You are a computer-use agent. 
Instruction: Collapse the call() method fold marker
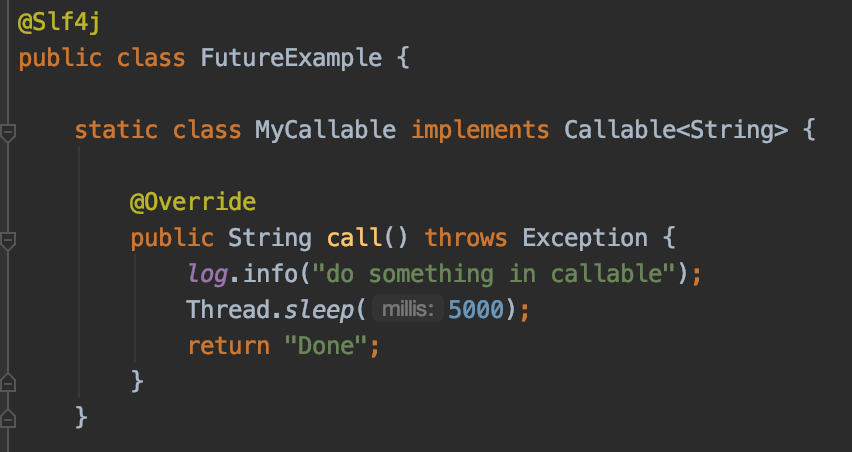click(8, 239)
